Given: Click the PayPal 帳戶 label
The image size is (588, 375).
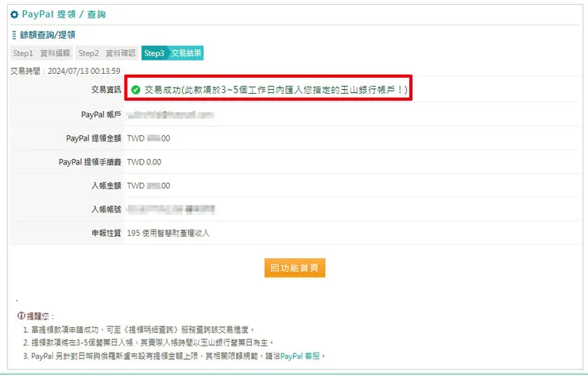Looking at the screenshot, I should 101,114.
